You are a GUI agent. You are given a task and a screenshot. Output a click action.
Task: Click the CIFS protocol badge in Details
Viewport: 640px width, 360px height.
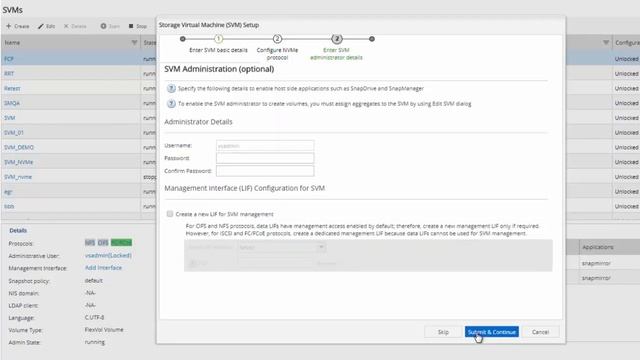(103, 242)
